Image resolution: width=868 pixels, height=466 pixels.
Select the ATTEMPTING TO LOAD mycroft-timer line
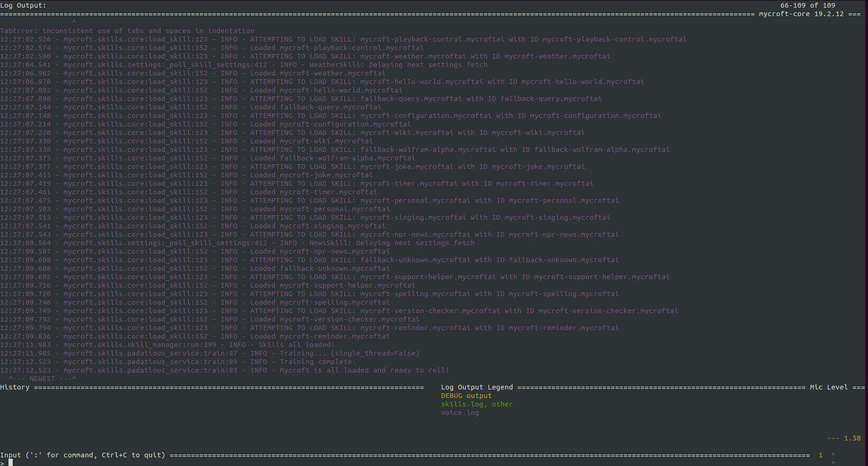click(297, 183)
